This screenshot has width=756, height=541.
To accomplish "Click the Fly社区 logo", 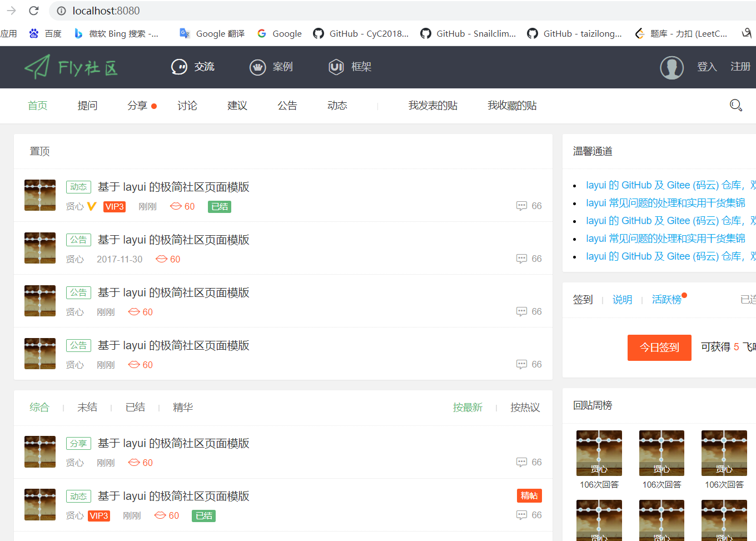I will click(71, 67).
